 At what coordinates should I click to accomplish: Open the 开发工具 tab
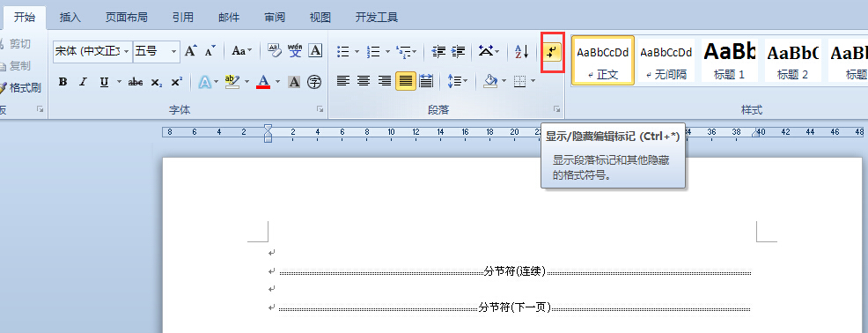click(x=377, y=17)
